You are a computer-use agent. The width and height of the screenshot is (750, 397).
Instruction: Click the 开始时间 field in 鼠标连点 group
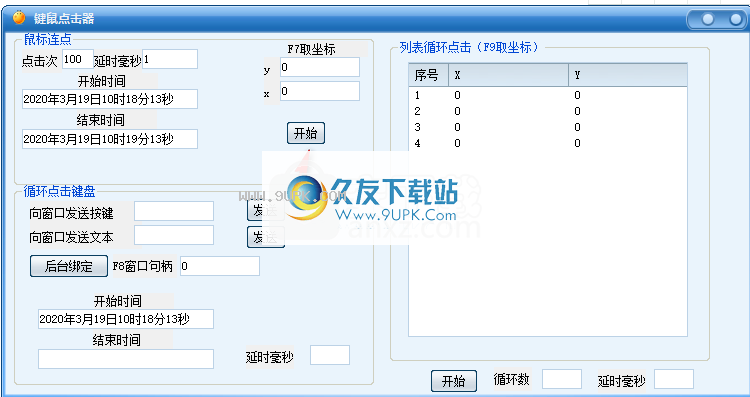(x=110, y=99)
